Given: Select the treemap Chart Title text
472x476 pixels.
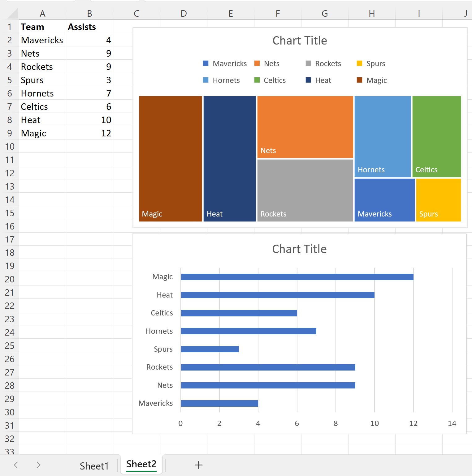Looking at the screenshot, I should click(299, 40).
